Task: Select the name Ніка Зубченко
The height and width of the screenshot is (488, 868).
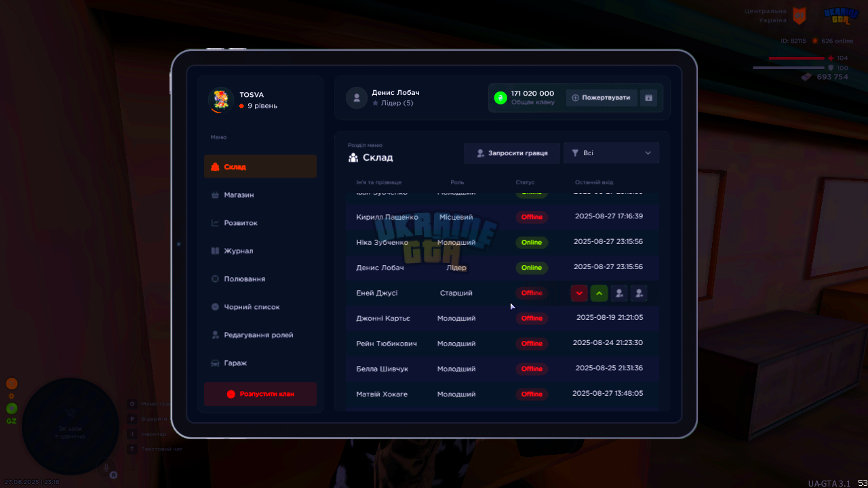Action: point(382,242)
